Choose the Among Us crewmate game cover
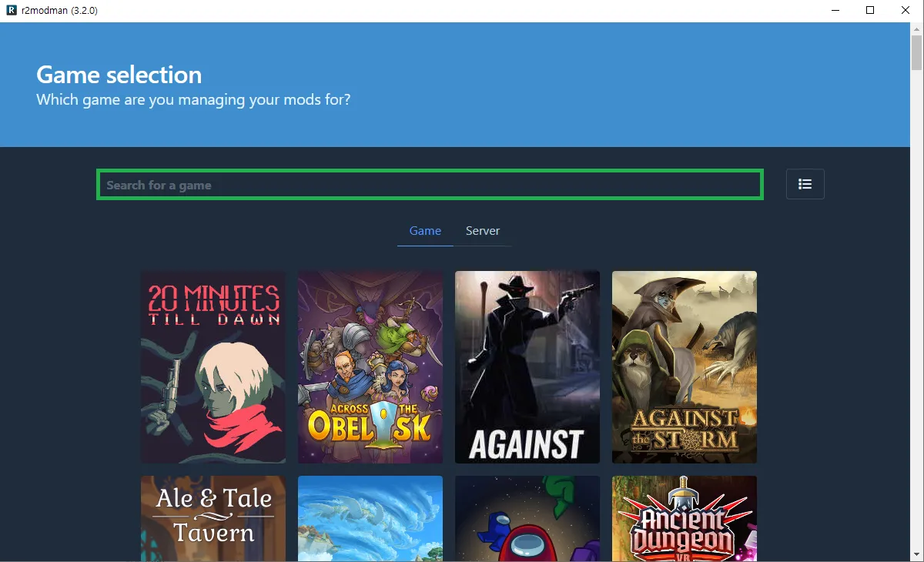924x562 pixels. point(527,519)
